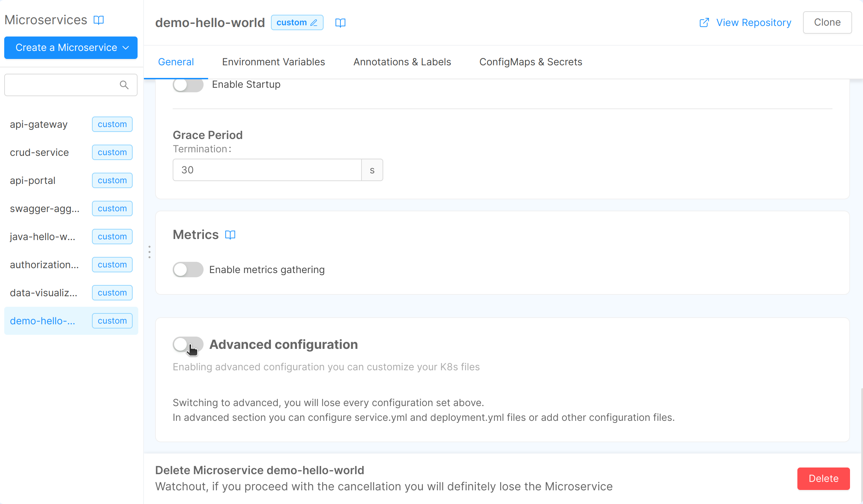This screenshot has width=863, height=504.
Task: Click the sidebar resize handle dots
Action: tap(150, 252)
